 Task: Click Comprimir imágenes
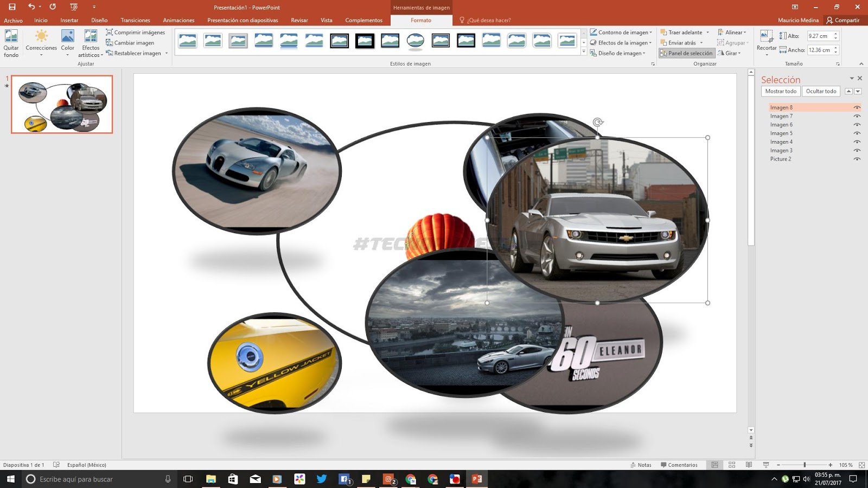(x=136, y=32)
